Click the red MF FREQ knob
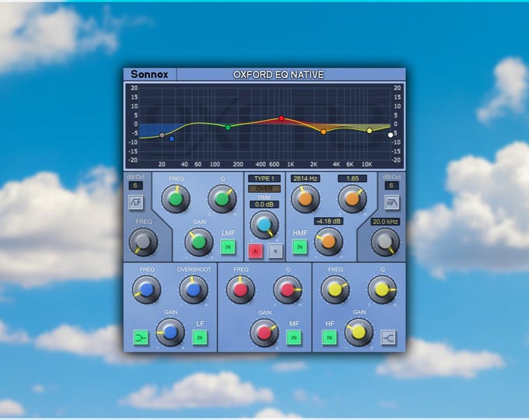Image resolution: width=529 pixels, height=420 pixels. pos(240,289)
